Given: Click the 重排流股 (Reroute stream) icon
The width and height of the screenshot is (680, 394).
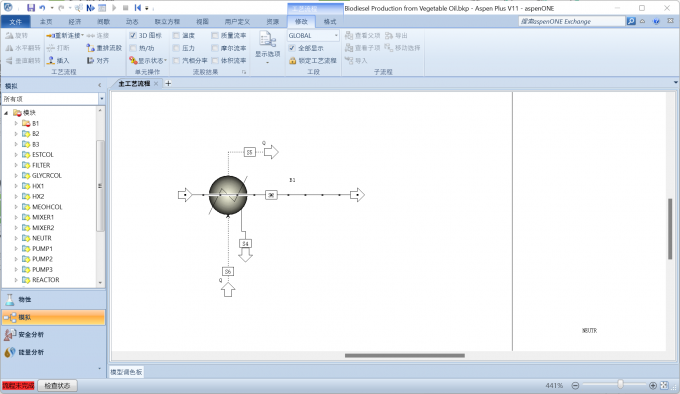Looking at the screenshot, I should tap(90, 48).
